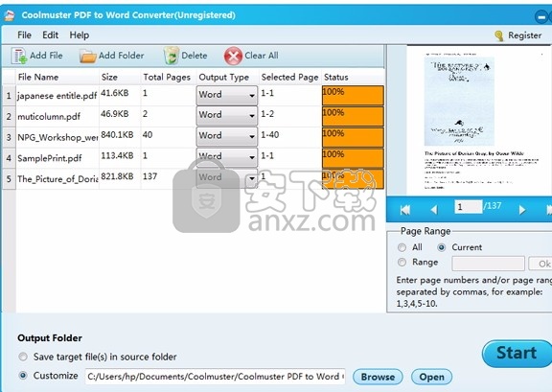The image size is (552, 392).
Task: Click the Clear All red X icon
Action: click(233, 56)
